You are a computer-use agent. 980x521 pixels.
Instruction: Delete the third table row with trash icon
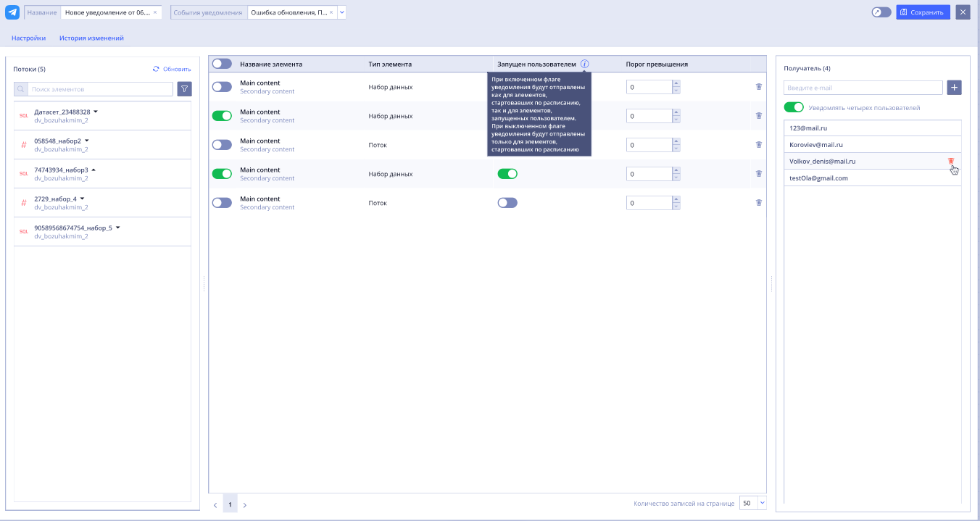pos(759,144)
